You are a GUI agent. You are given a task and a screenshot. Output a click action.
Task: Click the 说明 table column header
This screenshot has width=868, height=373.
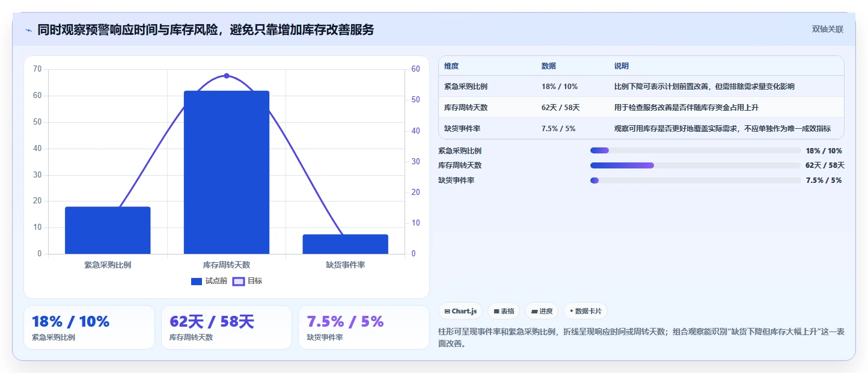[622, 66]
